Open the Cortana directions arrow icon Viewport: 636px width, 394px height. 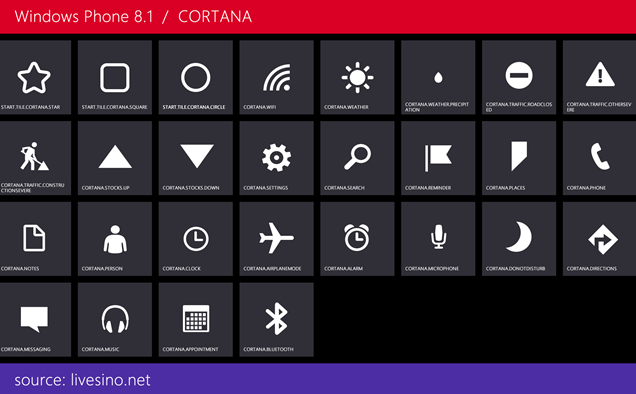[603, 239]
